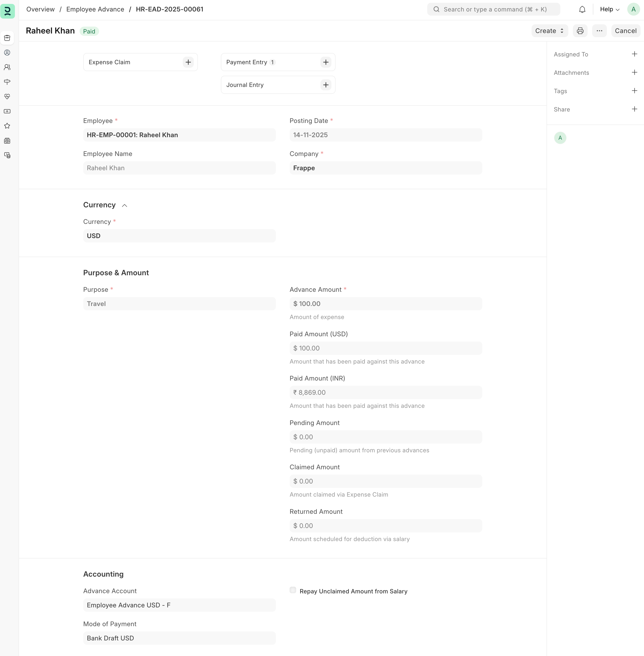Viewport: 644px width, 656px height.
Task: Click the search command bar
Action: [x=494, y=9]
